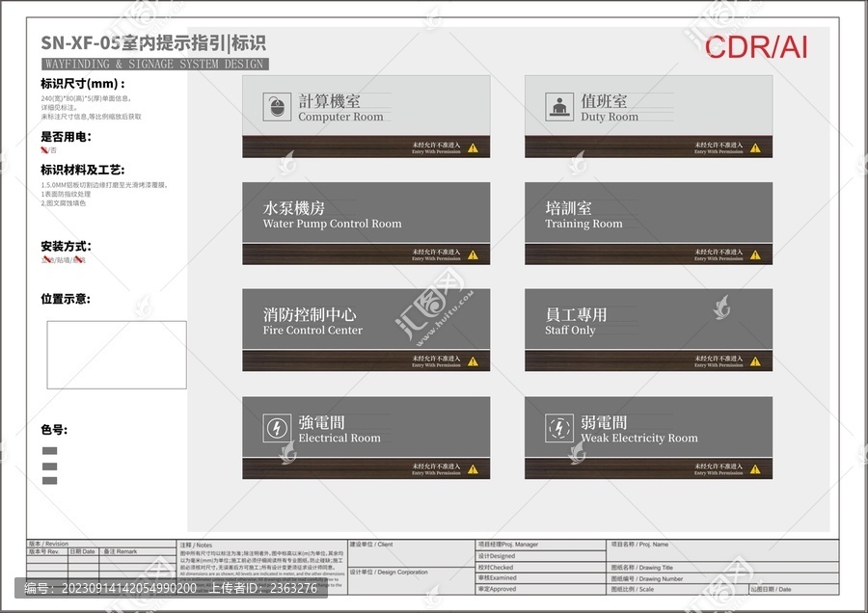Select the 'Duty Room' text

click(609, 117)
